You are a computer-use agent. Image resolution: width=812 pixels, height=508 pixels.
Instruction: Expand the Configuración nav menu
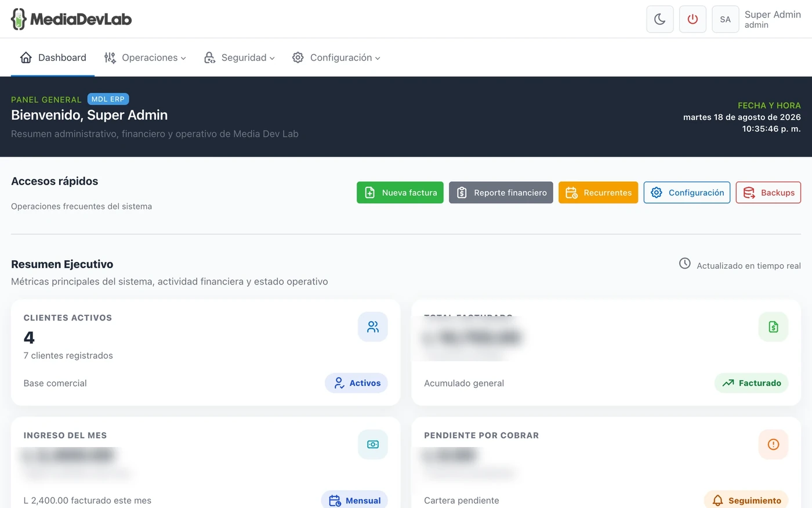click(x=336, y=57)
